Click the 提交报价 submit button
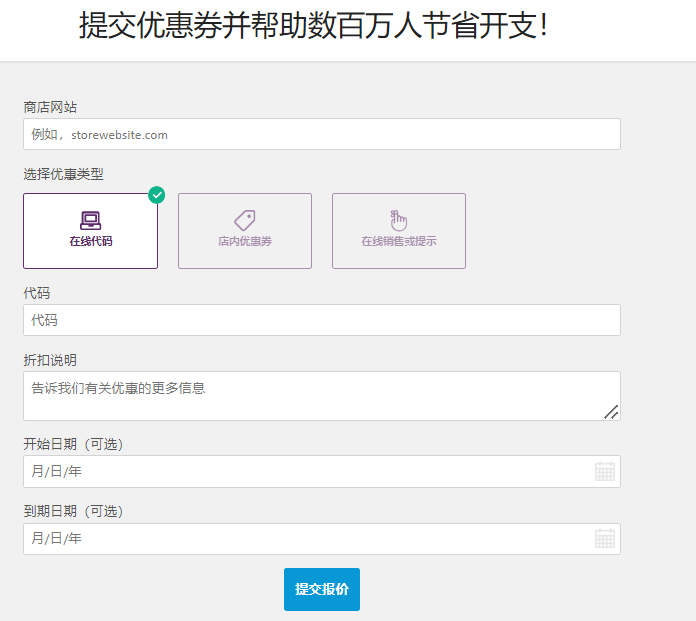The image size is (696, 621). click(x=322, y=589)
